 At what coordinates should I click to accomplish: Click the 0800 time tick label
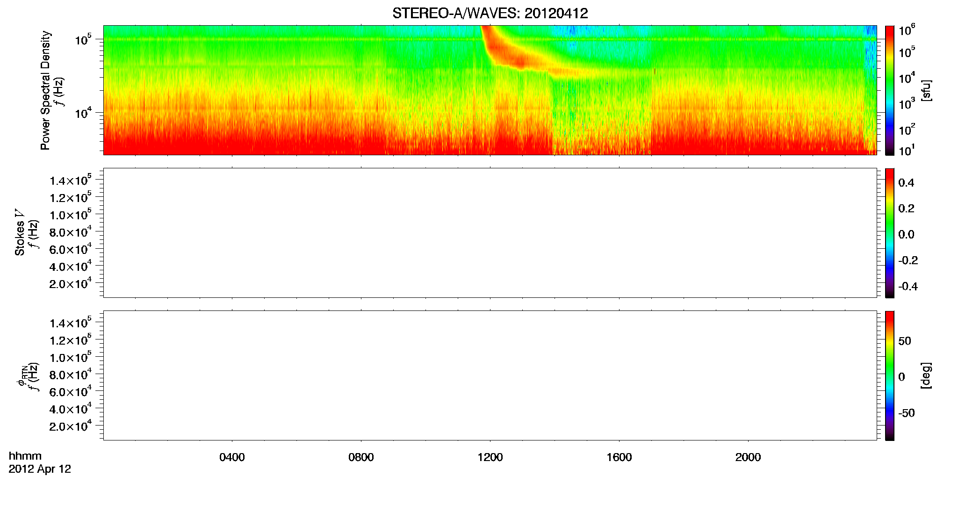click(361, 457)
